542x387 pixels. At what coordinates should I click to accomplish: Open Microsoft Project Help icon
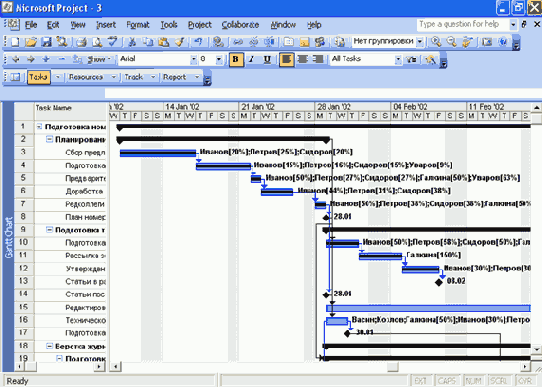click(x=503, y=42)
